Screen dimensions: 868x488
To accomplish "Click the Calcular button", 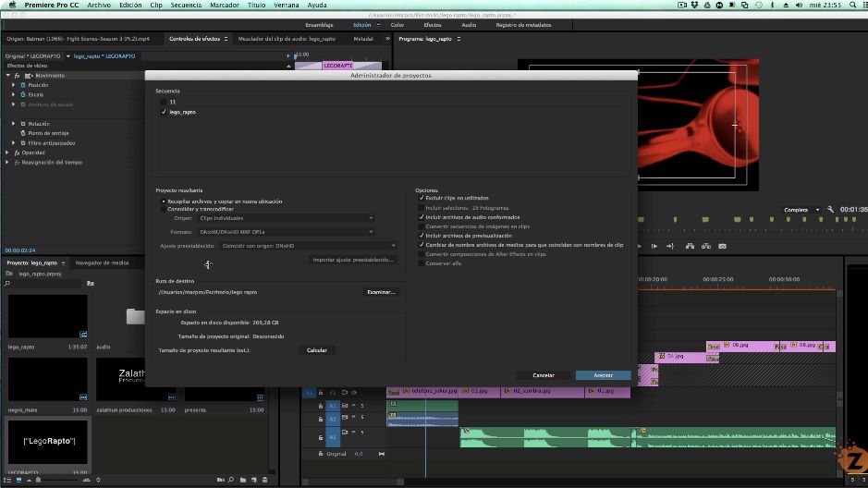I will tap(317, 350).
